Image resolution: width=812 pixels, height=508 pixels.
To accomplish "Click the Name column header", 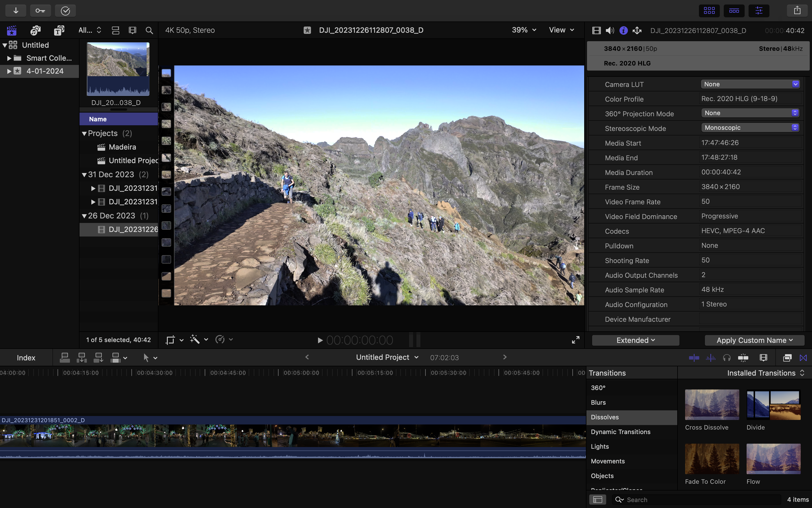I will (119, 119).
